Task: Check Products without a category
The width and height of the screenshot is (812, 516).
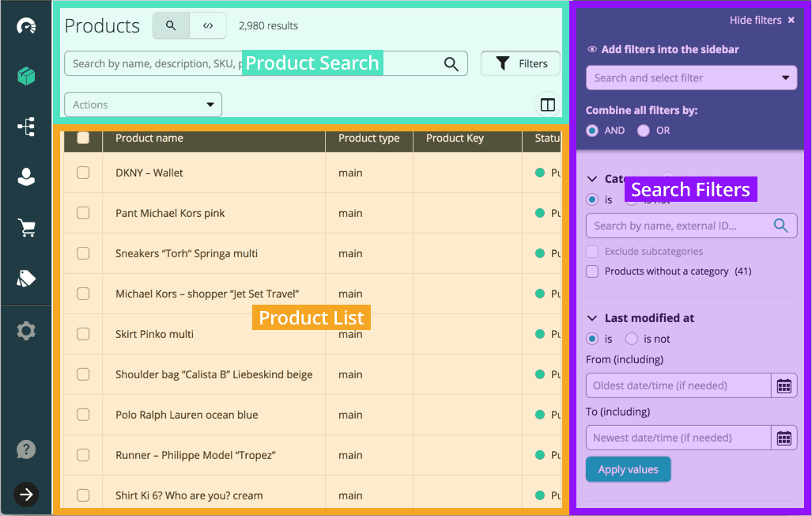Action: point(592,271)
